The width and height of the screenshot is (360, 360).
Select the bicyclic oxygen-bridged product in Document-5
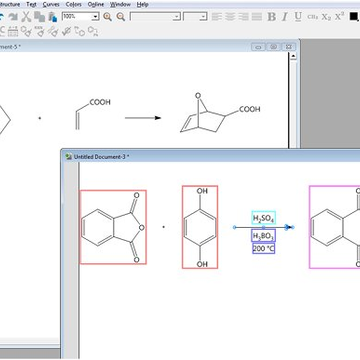[x=220, y=113]
